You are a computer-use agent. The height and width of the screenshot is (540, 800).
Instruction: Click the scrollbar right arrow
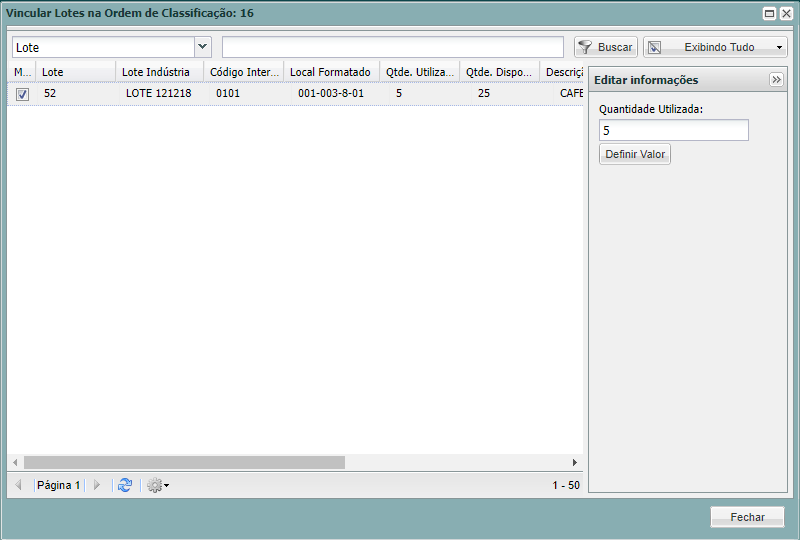tap(574, 462)
